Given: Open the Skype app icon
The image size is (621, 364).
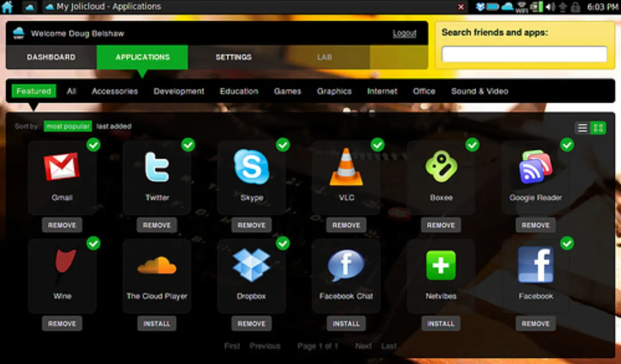Looking at the screenshot, I should pyautogui.click(x=252, y=167).
